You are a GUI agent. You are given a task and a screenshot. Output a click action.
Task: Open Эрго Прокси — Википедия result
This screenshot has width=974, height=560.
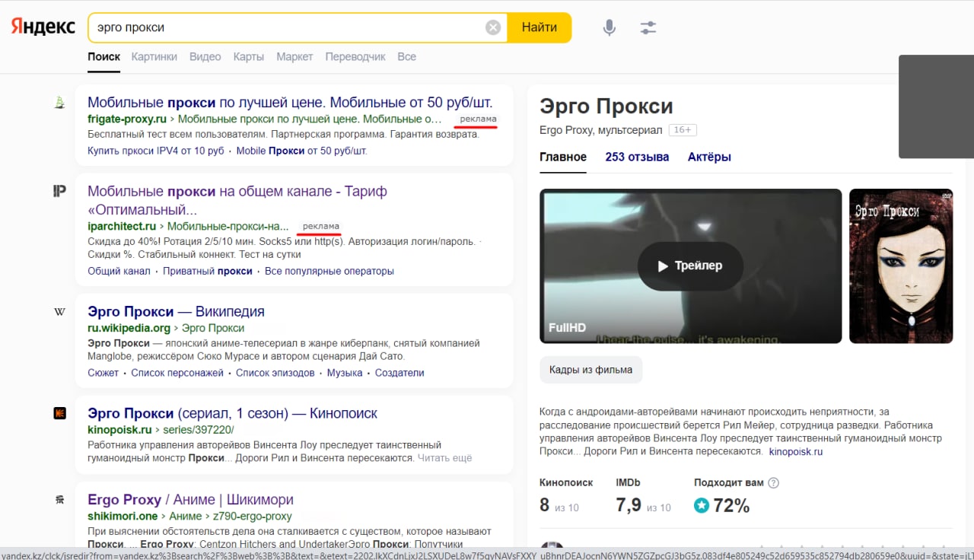(x=176, y=311)
